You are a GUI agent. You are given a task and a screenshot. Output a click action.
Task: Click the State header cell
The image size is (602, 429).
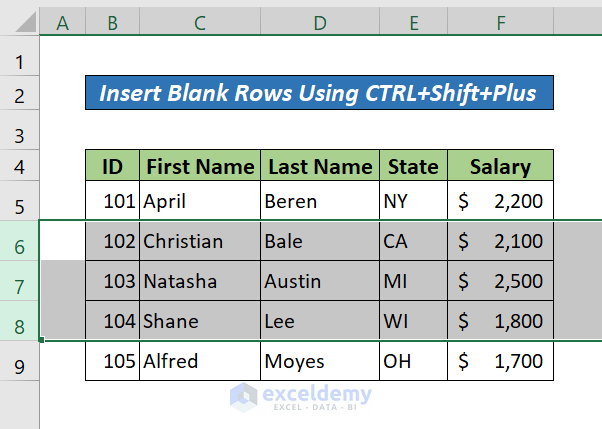coord(413,166)
